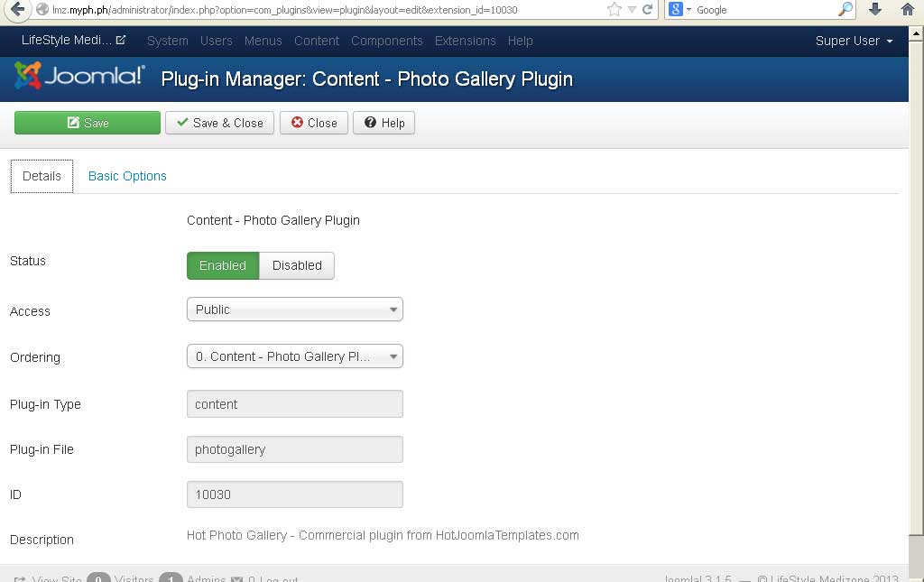Open the Content menu

point(317,41)
